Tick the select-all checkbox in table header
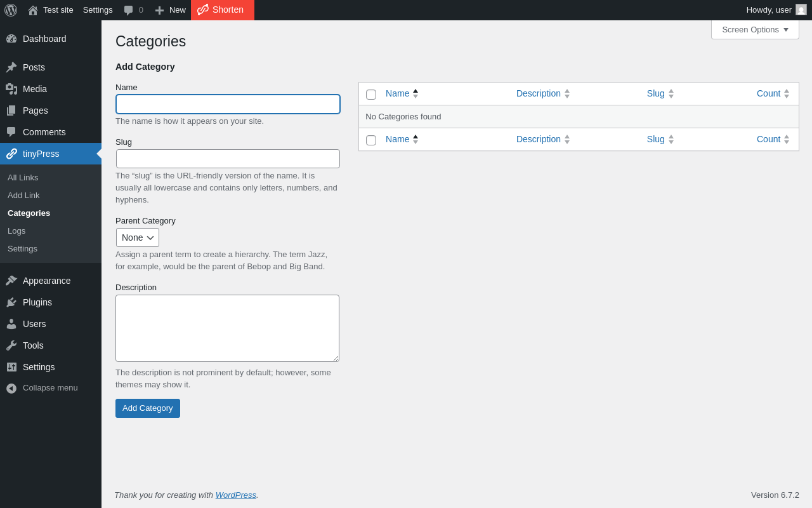The width and height of the screenshot is (812, 508). point(371,95)
